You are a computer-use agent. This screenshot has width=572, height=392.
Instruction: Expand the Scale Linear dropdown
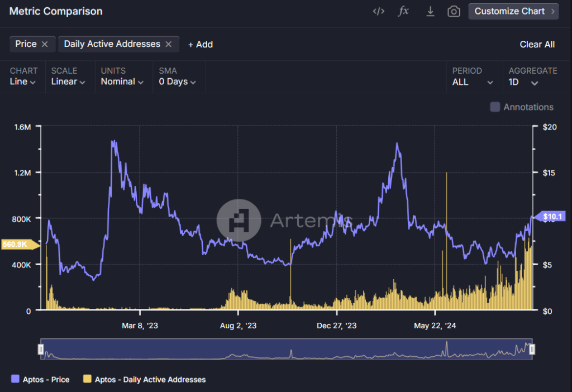pos(68,82)
